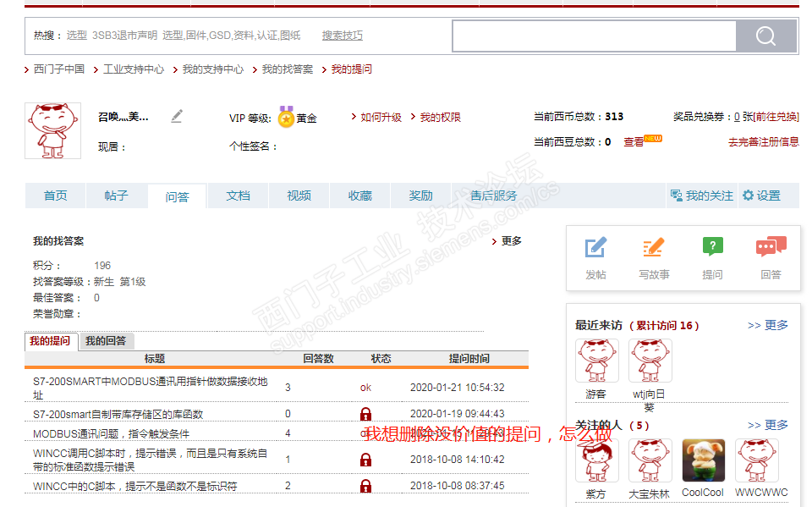This screenshot has width=812, height=507.
Task: Click ok status in first question row
Action: click(x=365, y=388)
